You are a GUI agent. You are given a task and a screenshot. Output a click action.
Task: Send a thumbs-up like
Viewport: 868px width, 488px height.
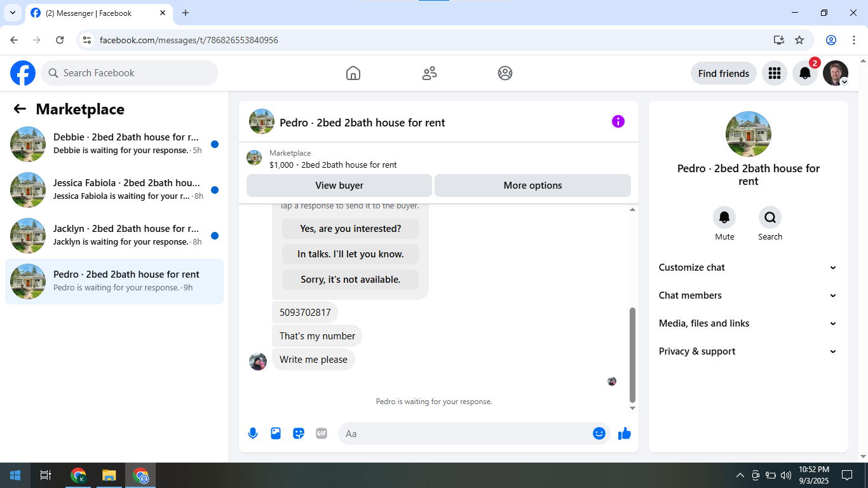coord(625,433)
